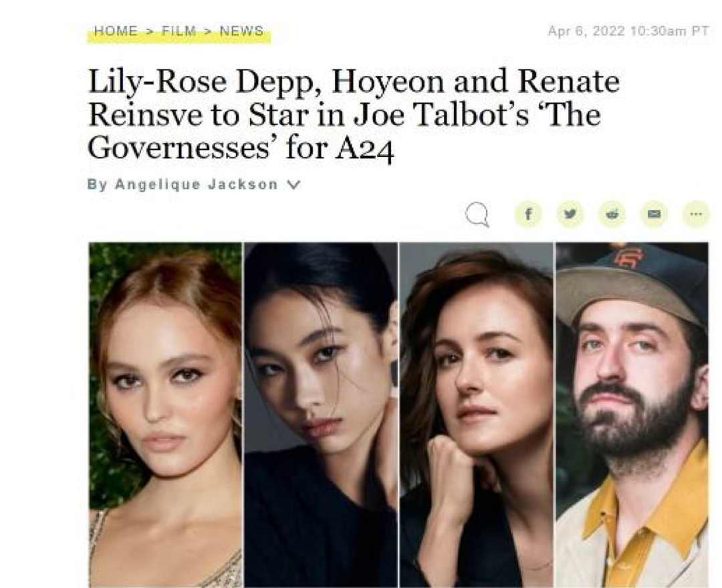
Task: Open photo of woman resting chin on fist
Action: pyautogui.click(x=477, y=414)
